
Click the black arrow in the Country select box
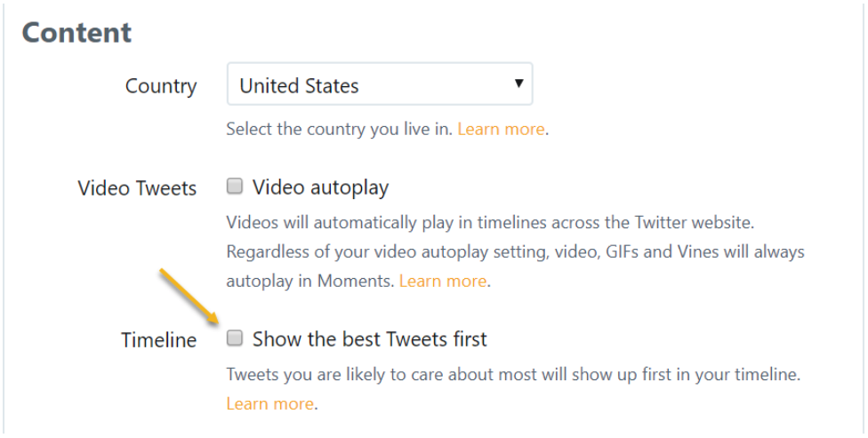pos(518,84)
